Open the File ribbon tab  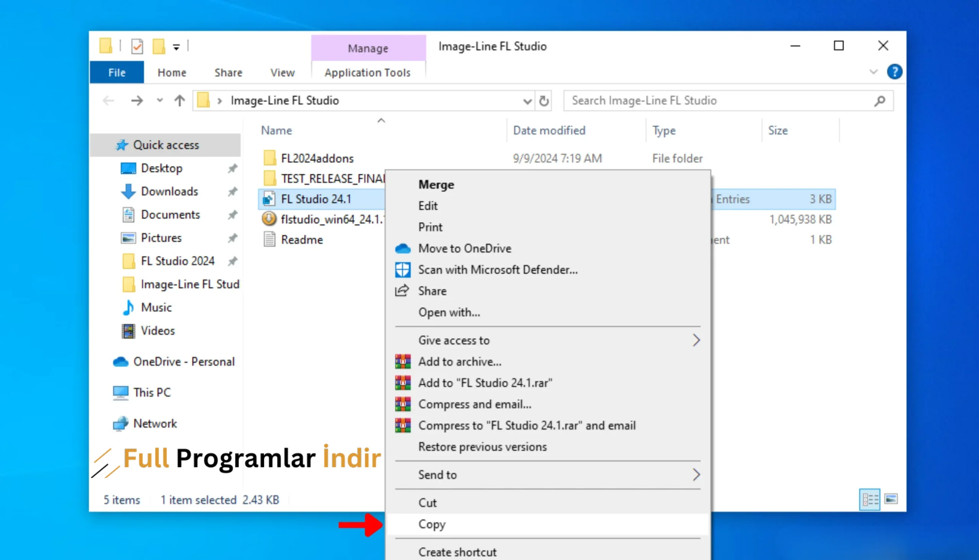(x=117, y=72)
